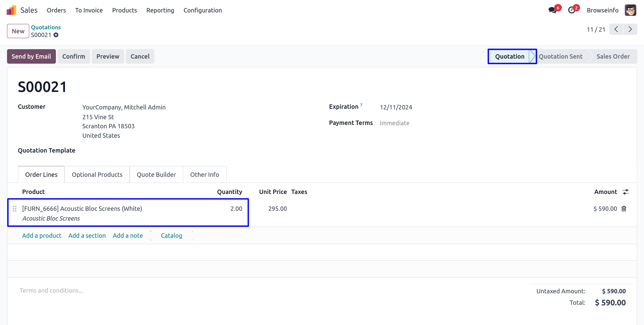
Task: Click the Add a product link
Action: pyautogui.click(x=42, y=236)
